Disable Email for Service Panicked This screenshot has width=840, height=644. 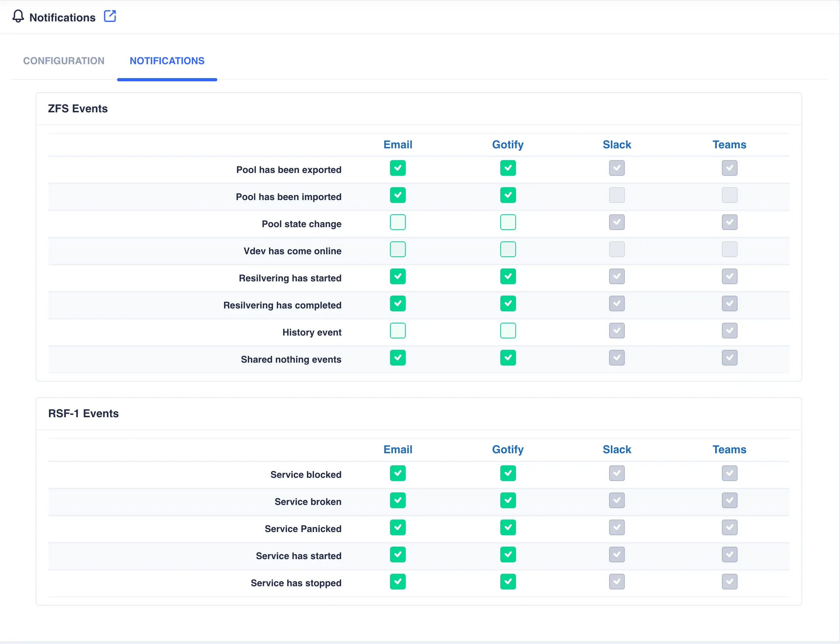point(398,527)
